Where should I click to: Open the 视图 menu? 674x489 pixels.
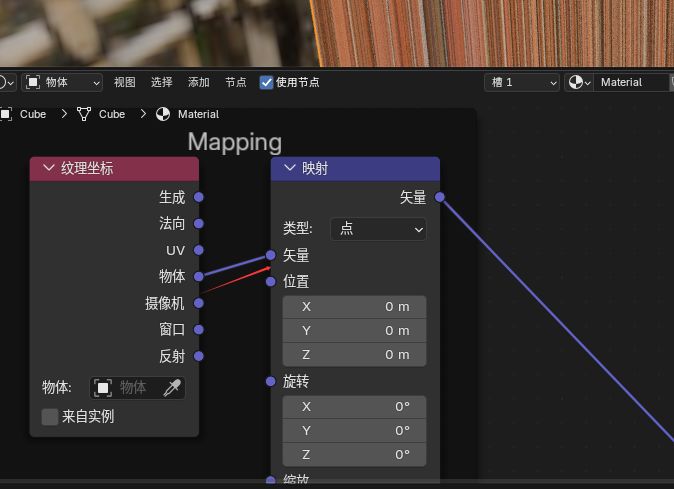click(x=124, y=82)
